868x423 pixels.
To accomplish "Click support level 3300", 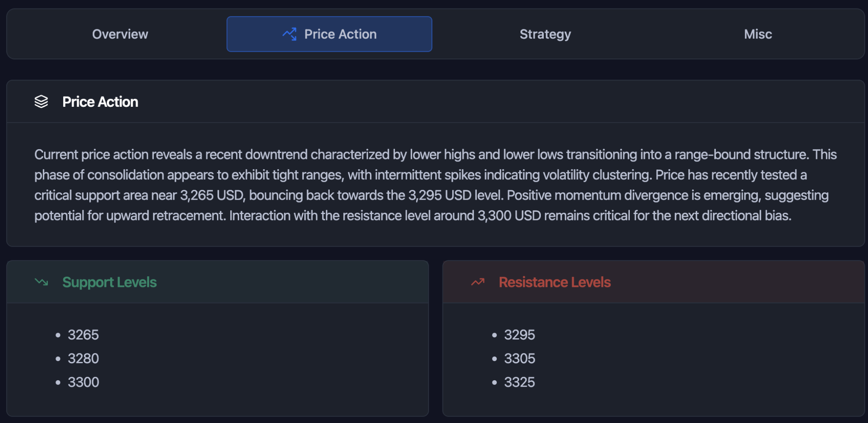I will [x=83, y=382].
